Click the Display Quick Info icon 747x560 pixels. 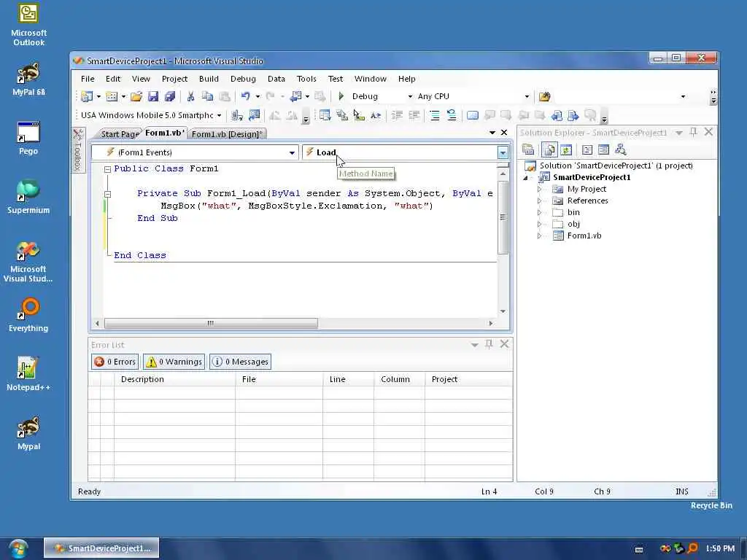(x=359, y=115)
